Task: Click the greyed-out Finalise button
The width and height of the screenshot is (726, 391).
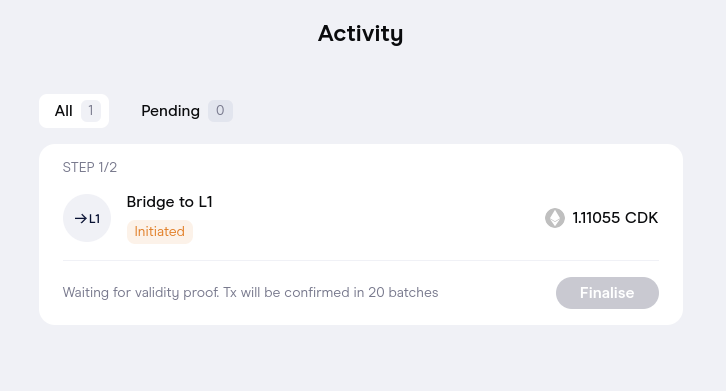Action: point(607,293)
